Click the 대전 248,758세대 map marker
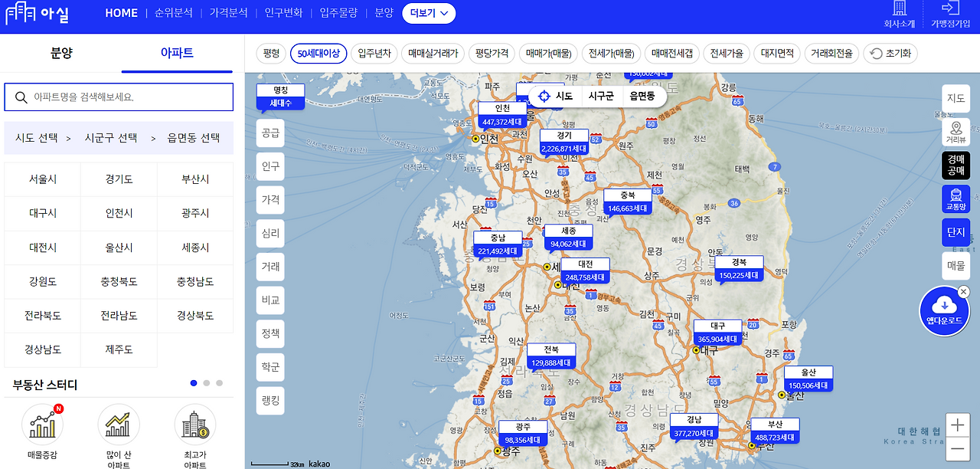Image resolution: width=980 pixels, height=469 pixels. [x=586, y=271]
